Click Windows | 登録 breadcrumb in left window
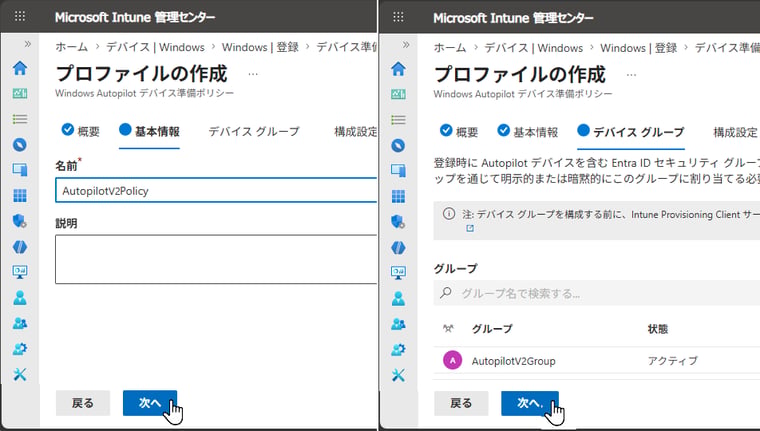 click(260, 47)
